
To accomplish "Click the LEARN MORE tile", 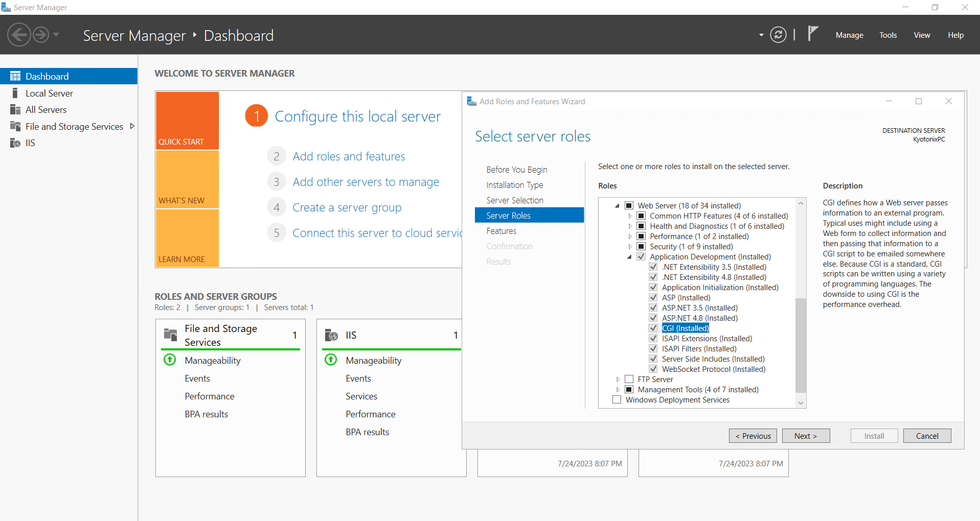I will click(x=187, y=238).
